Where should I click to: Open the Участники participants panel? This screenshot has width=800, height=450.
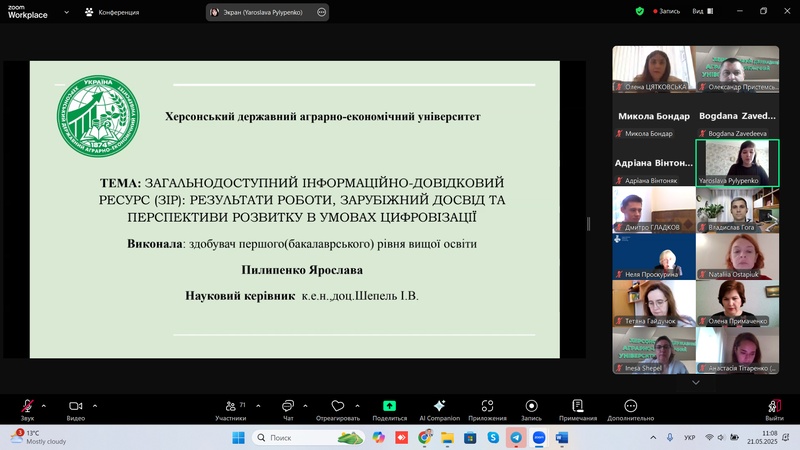(231, 410)
